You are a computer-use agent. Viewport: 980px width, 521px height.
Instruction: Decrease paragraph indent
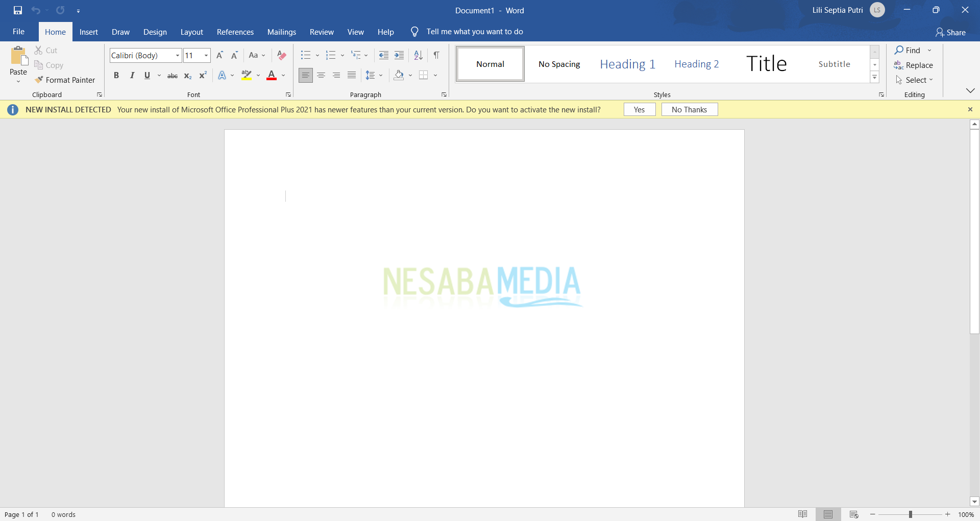pyautogui.click(x=384, y=55)
